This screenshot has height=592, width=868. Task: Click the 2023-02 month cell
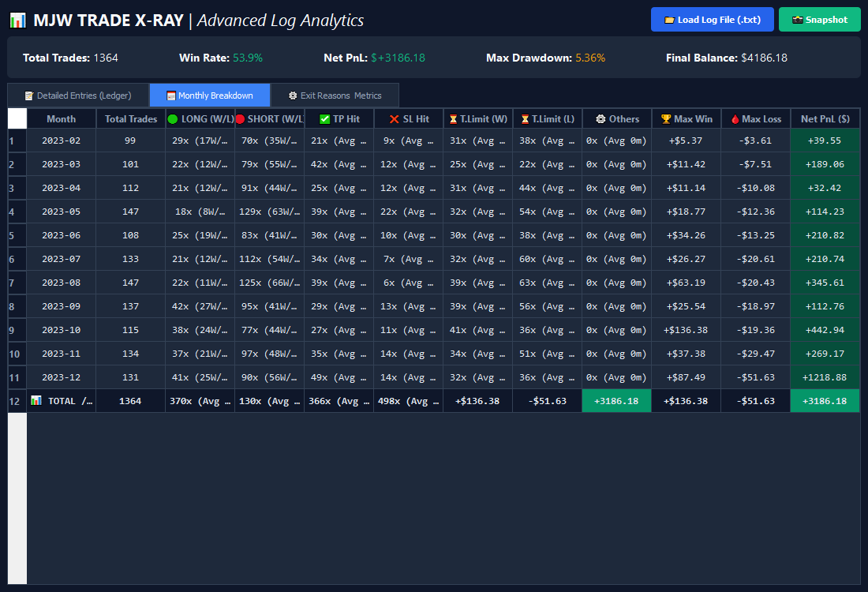[62, 141]
